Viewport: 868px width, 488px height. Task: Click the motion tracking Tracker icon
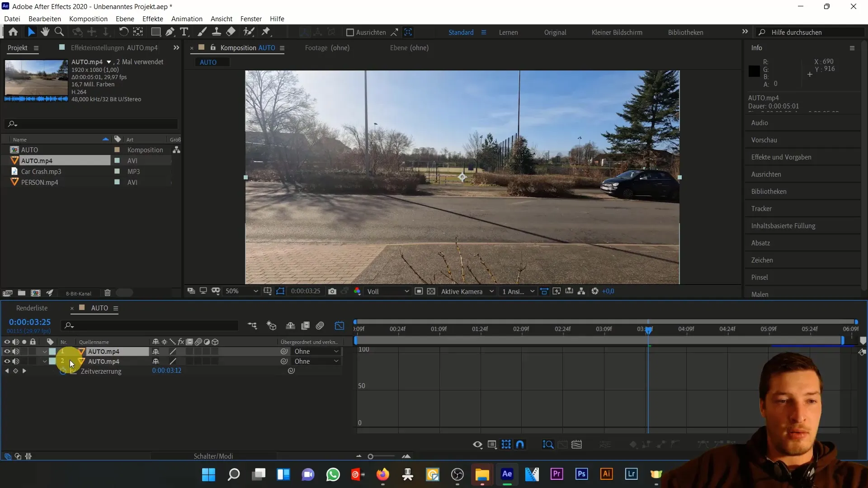762,209
